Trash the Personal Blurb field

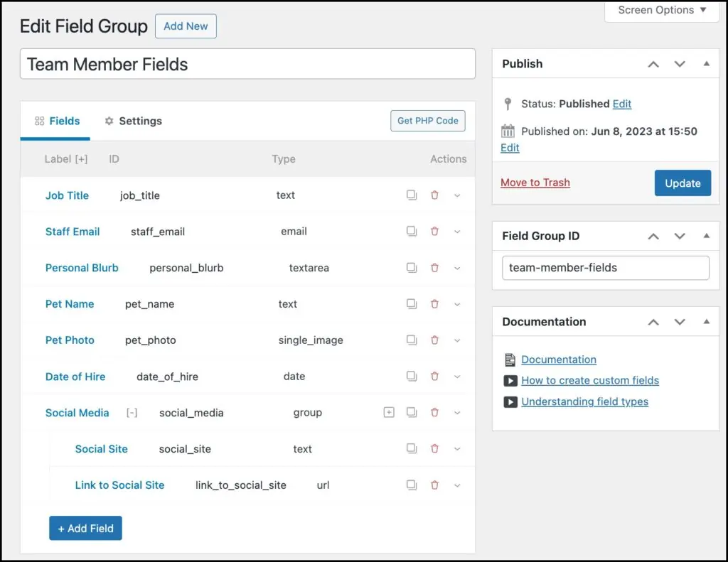click(434, 268)
